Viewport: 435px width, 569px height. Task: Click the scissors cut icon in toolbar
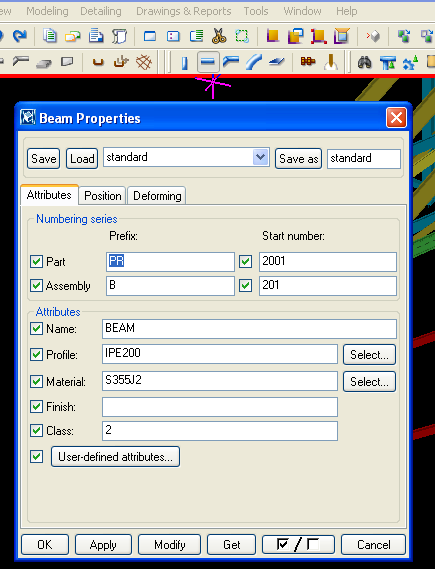click(x=219, y=36)
